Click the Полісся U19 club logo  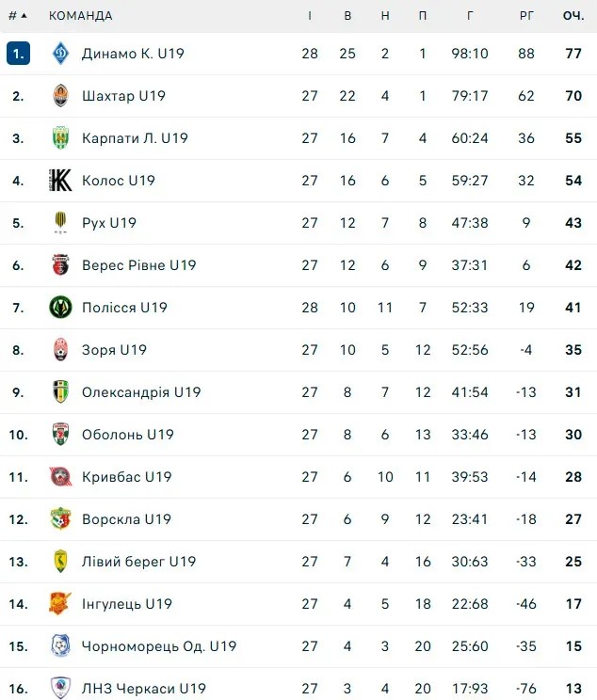point(61,308)
